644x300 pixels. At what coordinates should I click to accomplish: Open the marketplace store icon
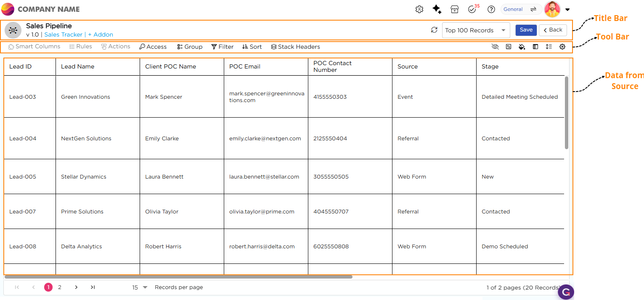[x=454, y=9]
